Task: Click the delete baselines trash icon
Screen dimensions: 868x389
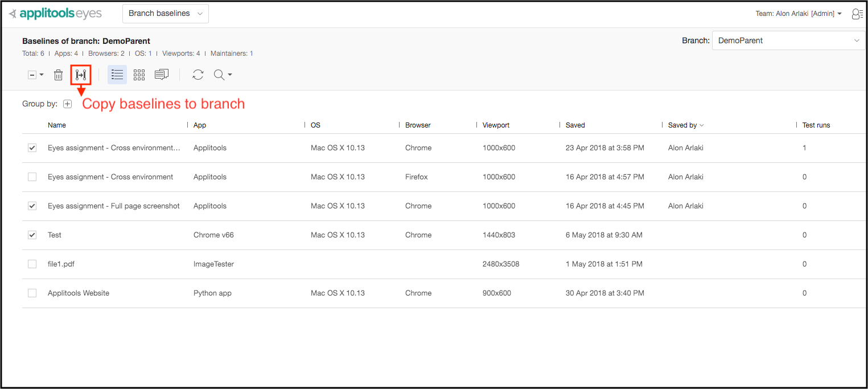Action: pos(58,75)
